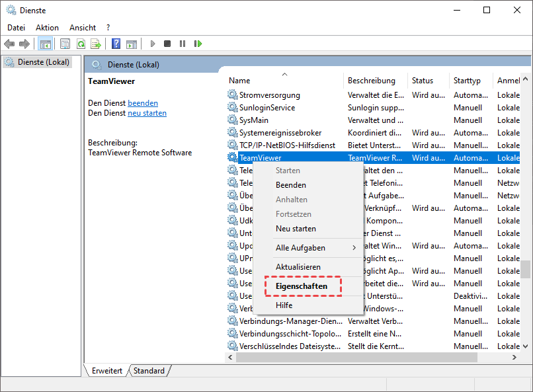Sort list by Starttyp column
This screenshot has width=533, height=392.
pos(467,81)
